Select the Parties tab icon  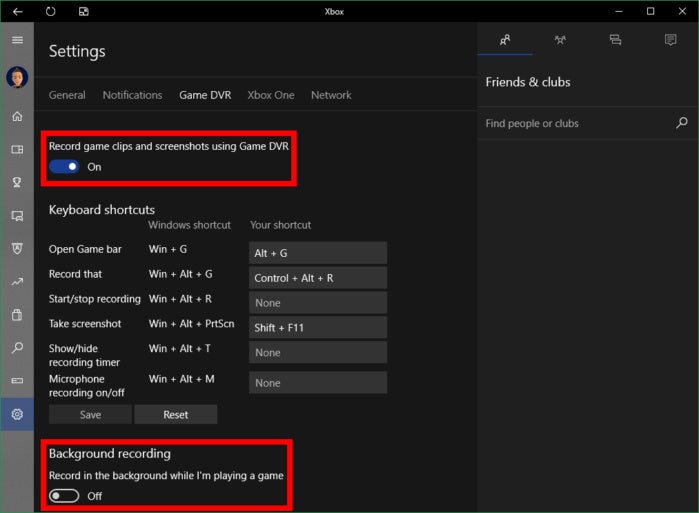pos(560,40)
